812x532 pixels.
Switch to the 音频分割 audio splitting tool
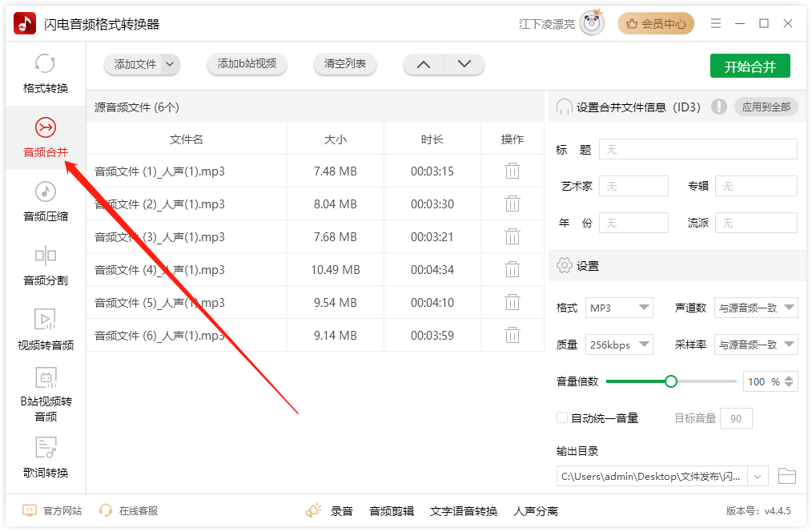pos(45,264)
